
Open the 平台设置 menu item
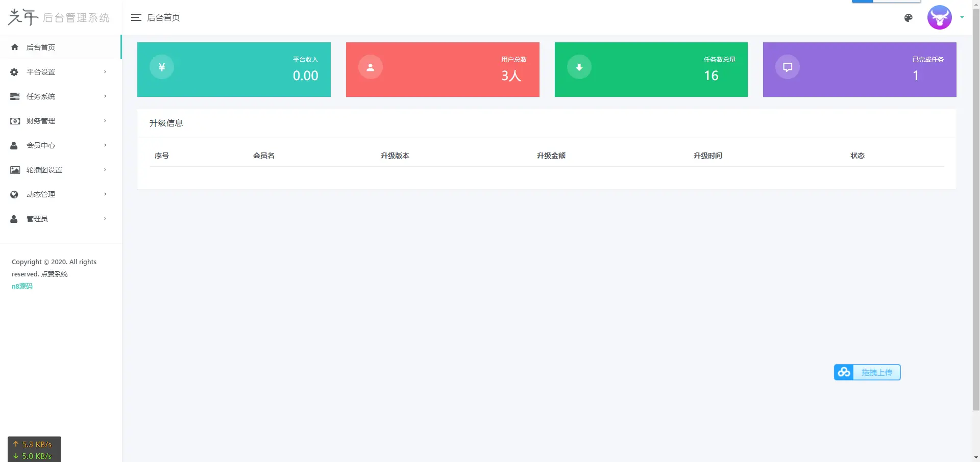pyautogui.click(x=60, y=72)
